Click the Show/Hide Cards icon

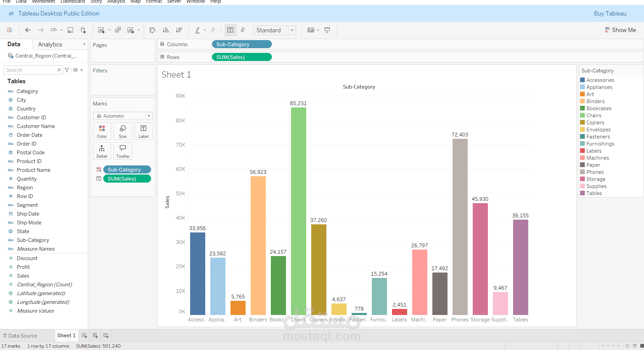pyautogui.click(x=311, y=30)
